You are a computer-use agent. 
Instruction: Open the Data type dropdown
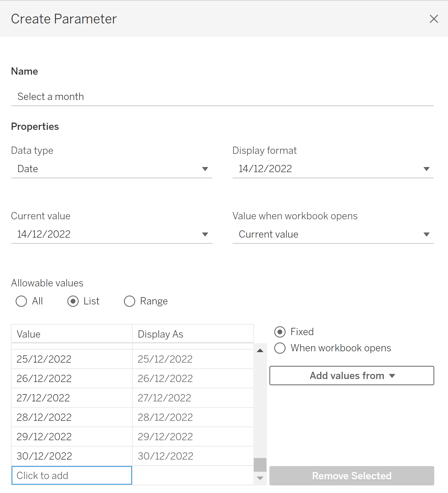coord(112,169)
